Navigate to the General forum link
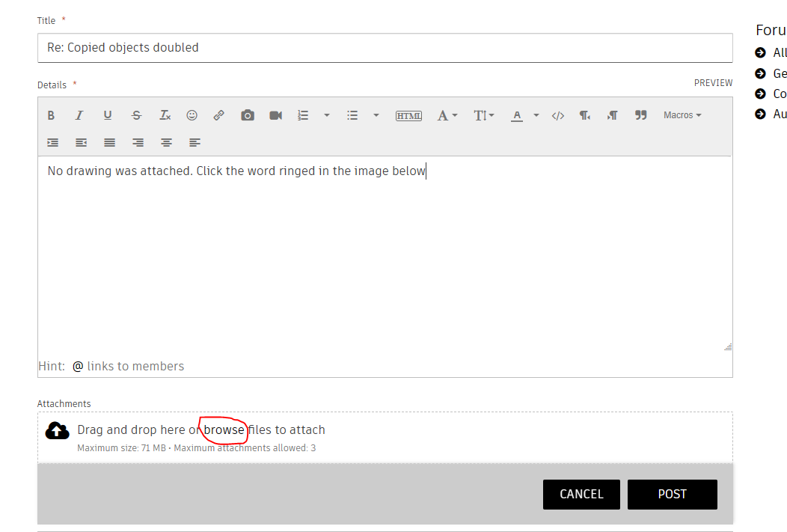Image resolution: width=787 pixels, height=532 pixels. [779, 73]
